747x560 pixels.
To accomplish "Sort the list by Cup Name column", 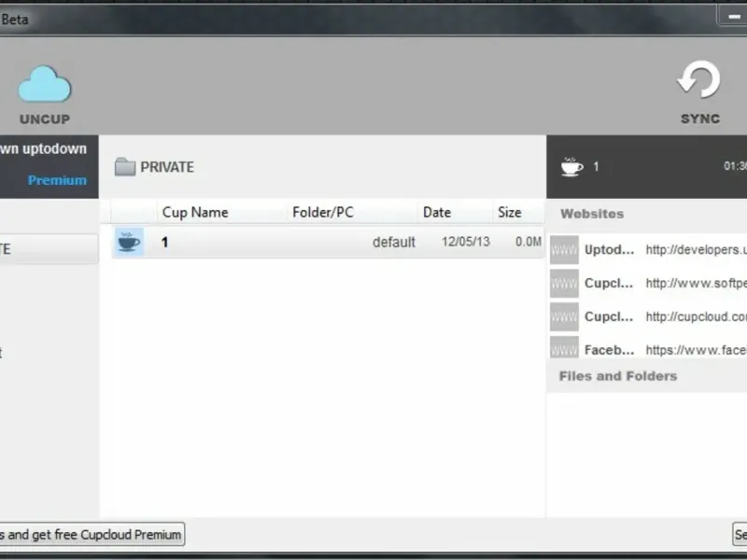I will [x=195, y=213].
